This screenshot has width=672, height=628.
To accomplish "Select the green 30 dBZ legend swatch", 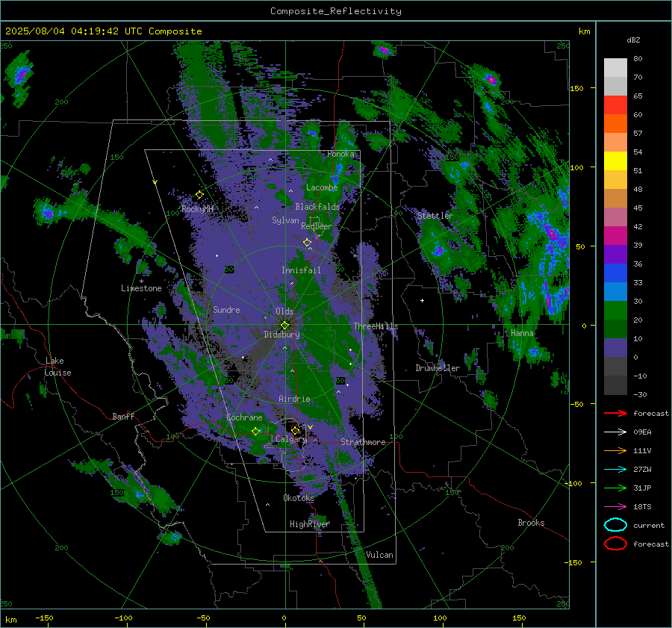I will 615,310.
